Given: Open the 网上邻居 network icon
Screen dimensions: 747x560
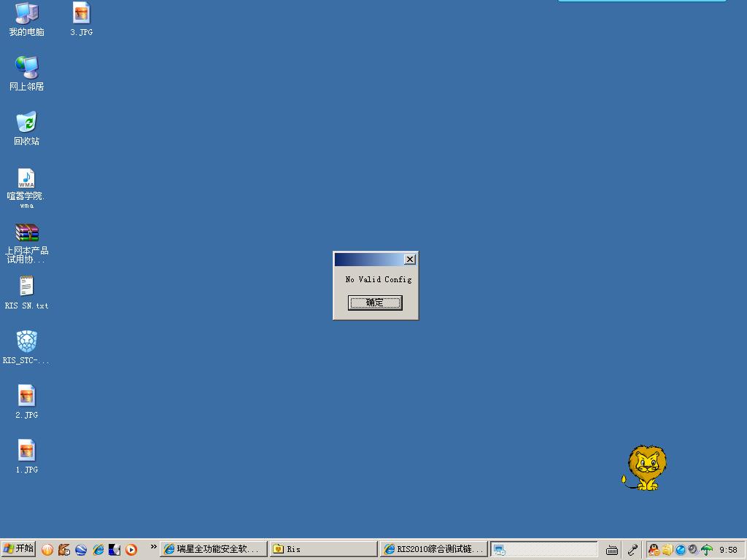Looking at the screenshot, I should click(27, 74).
